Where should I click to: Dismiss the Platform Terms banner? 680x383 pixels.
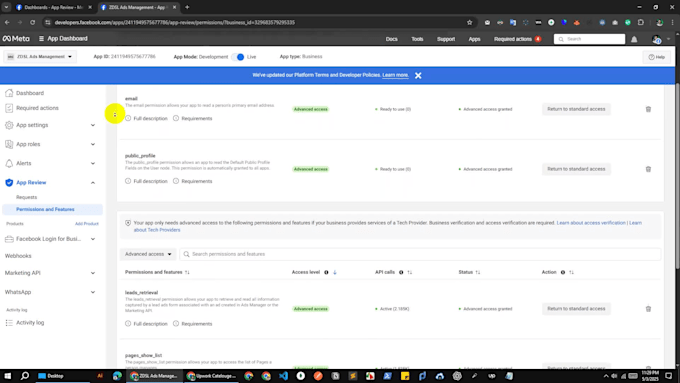point(418,75)
